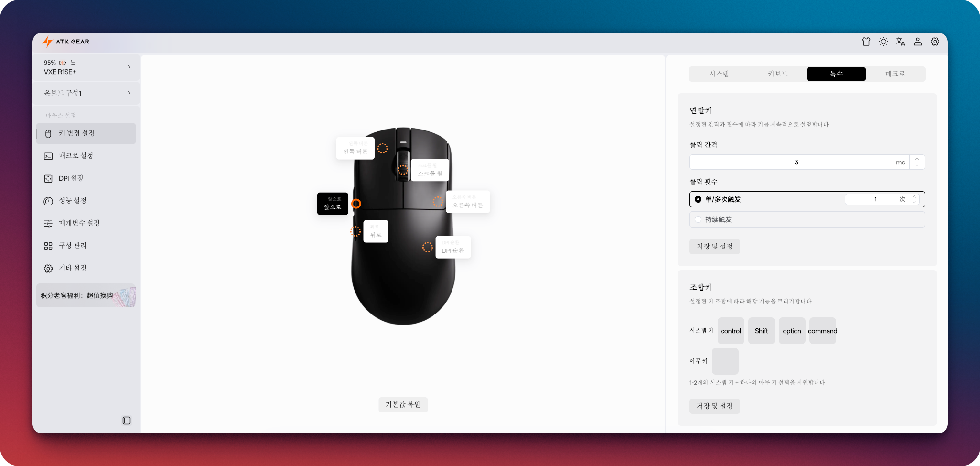Toggle light mode sun icon
980x466 pixels.
(x=883, y=42)
